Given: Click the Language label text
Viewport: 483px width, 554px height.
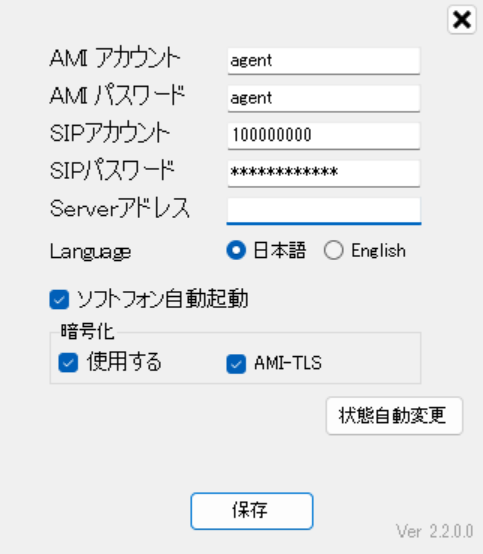Looking at the screenshot, I should 90,252.
